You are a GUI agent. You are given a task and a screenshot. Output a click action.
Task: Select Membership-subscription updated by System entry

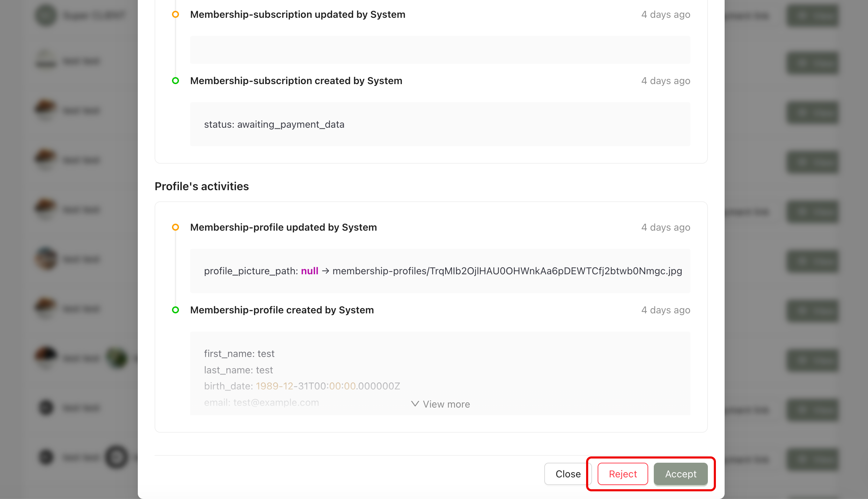tap(297, 14)
